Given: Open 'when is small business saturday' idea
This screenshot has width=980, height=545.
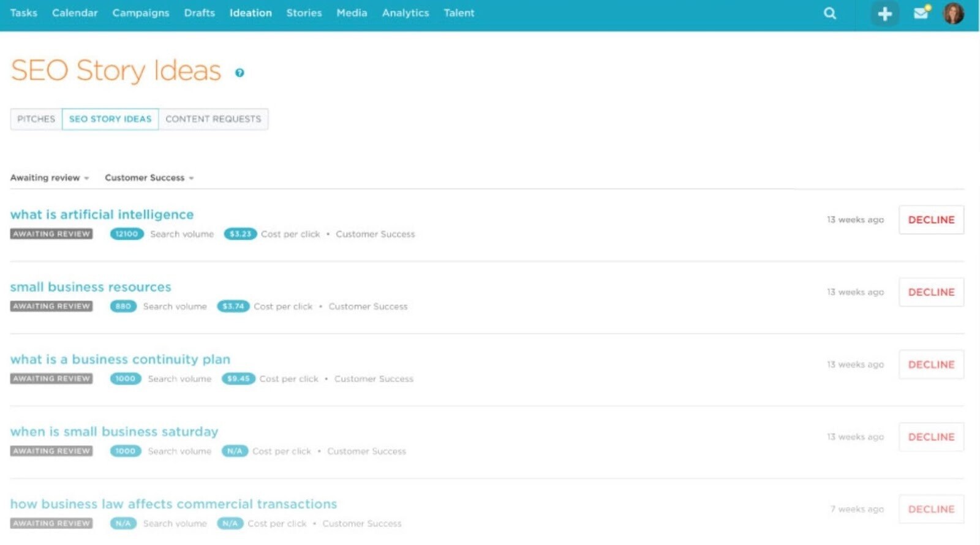Looking at the screenshot, I should click(x=114, y=432).
